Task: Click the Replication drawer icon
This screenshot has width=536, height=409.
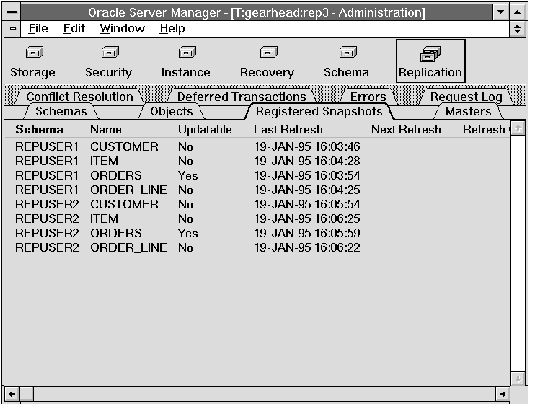Action: click(x=431, y=61)
